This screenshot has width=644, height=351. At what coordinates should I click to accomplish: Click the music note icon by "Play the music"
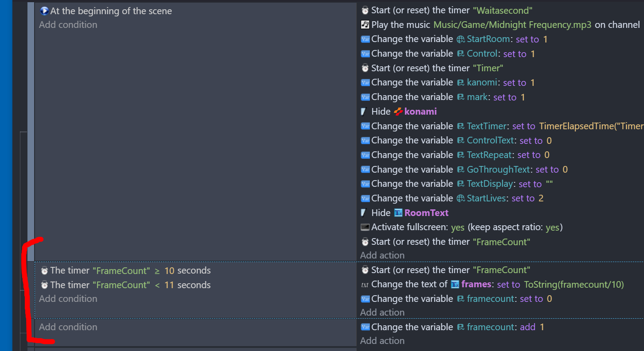365,25
